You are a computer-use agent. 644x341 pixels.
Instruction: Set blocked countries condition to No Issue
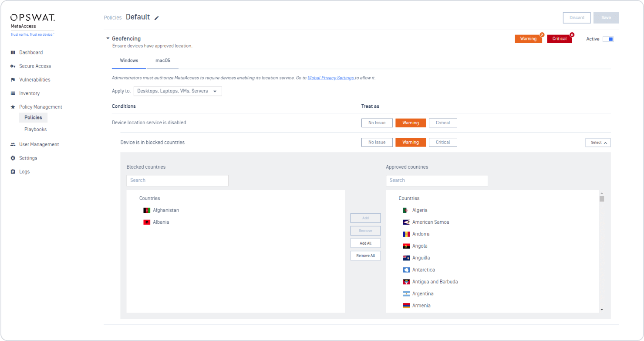(x=377, y=143)
